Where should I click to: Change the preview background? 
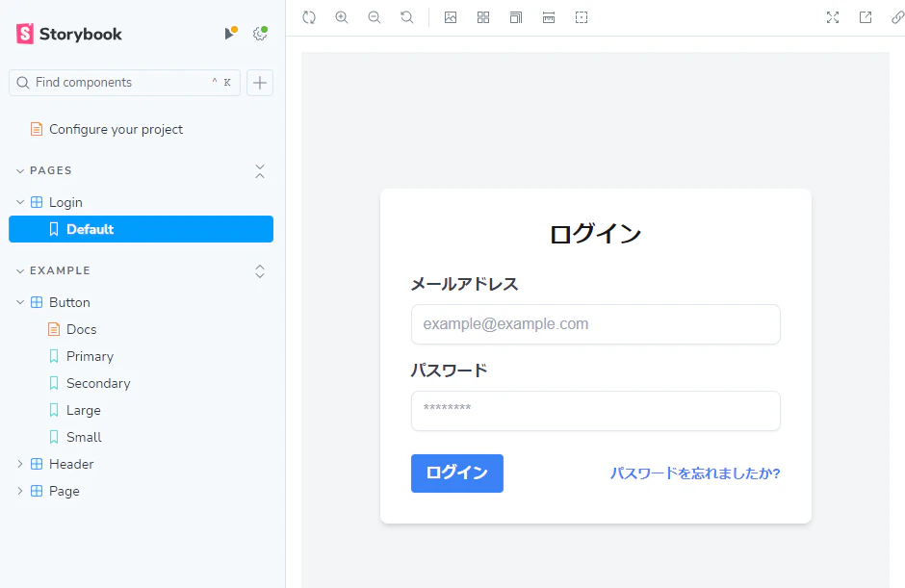click(x=451, y=17)
